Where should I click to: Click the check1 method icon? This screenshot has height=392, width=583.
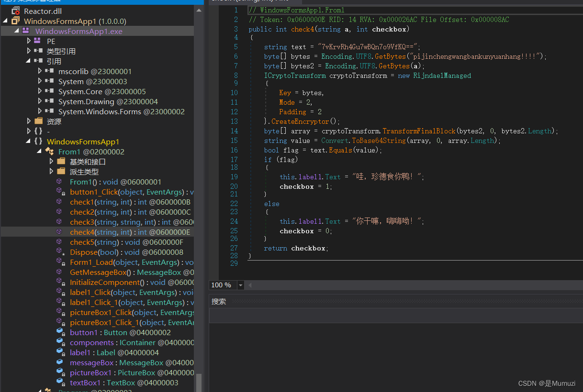point(60,202)
